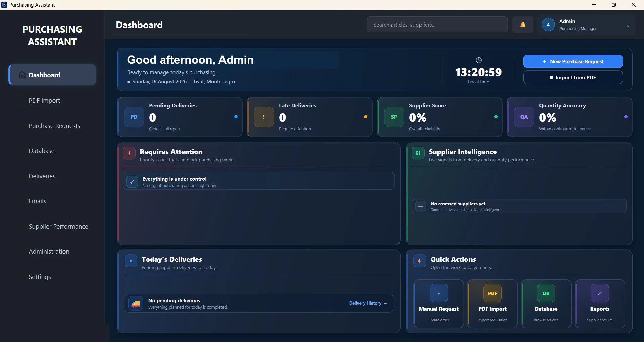The image size is (644, 342).
Task: Click the Requires Attention exclamation icon
Action: [129, 153]
